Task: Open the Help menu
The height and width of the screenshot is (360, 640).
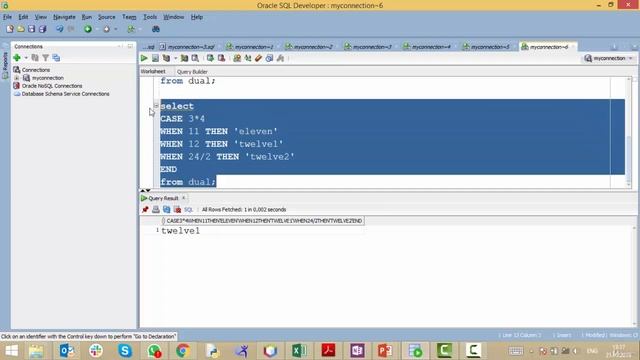Action: point(197,17)
